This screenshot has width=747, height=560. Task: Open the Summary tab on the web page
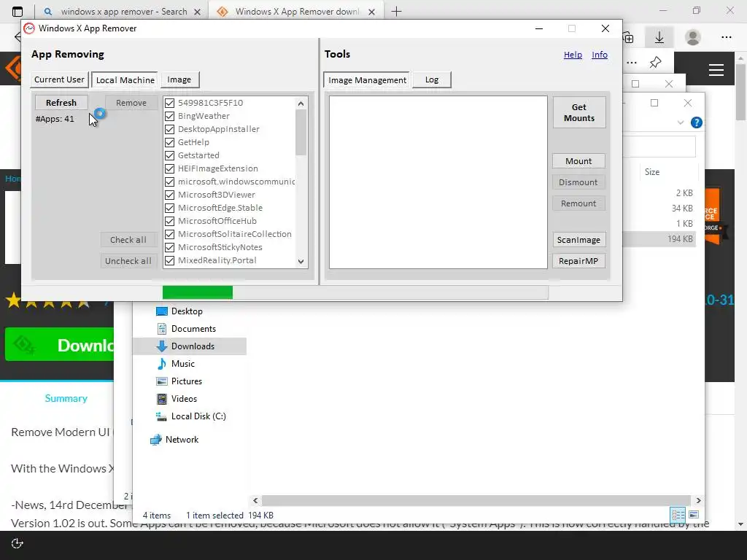pos(66,398)
